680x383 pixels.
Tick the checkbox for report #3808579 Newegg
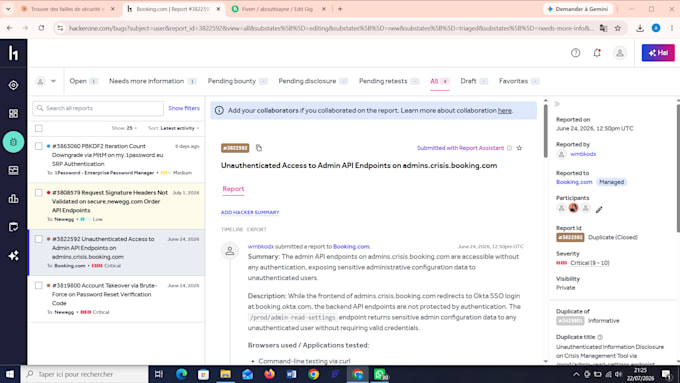pos(39,193)
